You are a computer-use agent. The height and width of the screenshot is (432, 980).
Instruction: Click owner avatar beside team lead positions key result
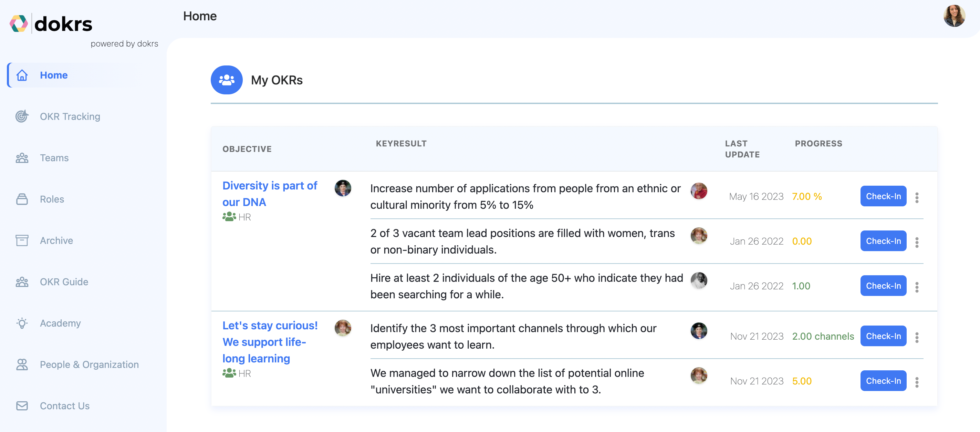698,236
